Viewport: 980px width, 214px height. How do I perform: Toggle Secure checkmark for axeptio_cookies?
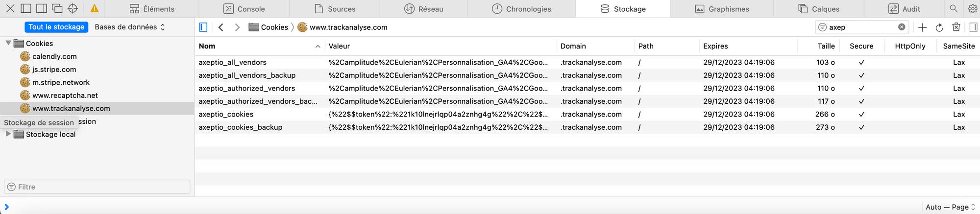click(x=861, y=114)
